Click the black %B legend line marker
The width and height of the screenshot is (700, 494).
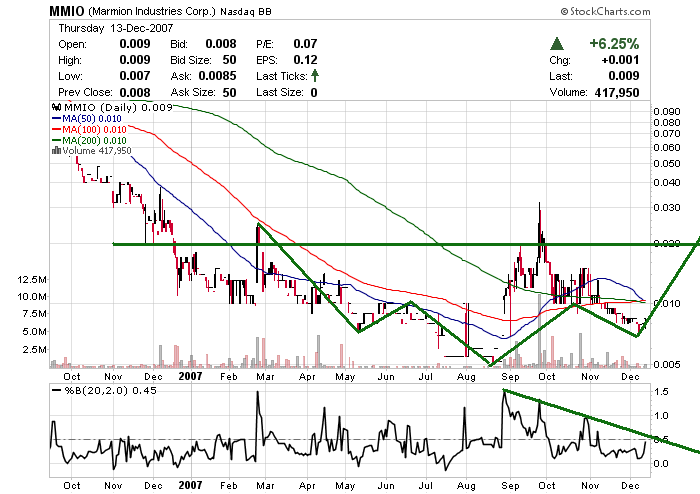point(56,390)
